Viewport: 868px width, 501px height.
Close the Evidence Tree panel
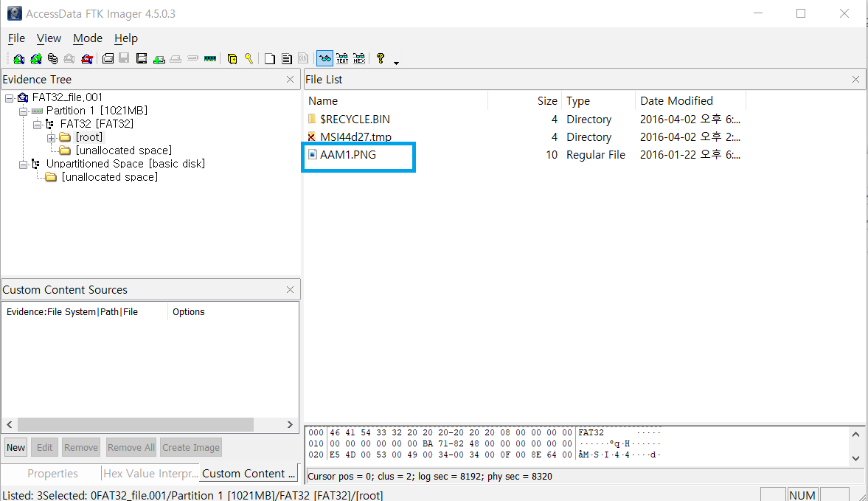[290, 80]
